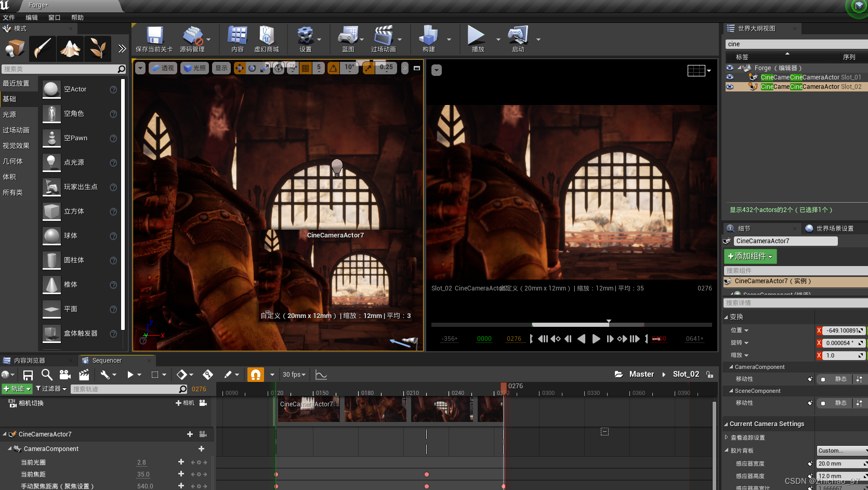The image size is (868, 490).
Task: Toggle visibility eye for CineCameraActor Slot_02
Action: tap(730, 87)
